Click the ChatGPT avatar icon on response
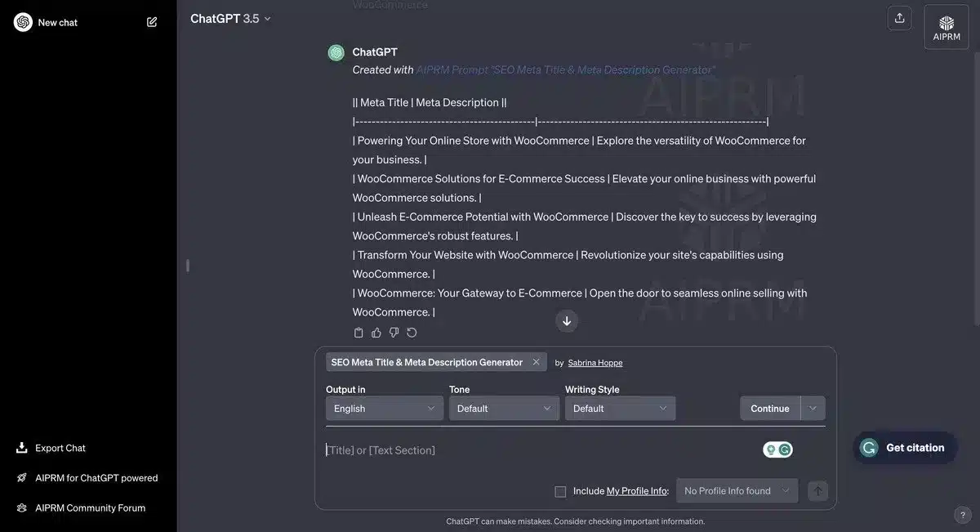 click(336, 52)
